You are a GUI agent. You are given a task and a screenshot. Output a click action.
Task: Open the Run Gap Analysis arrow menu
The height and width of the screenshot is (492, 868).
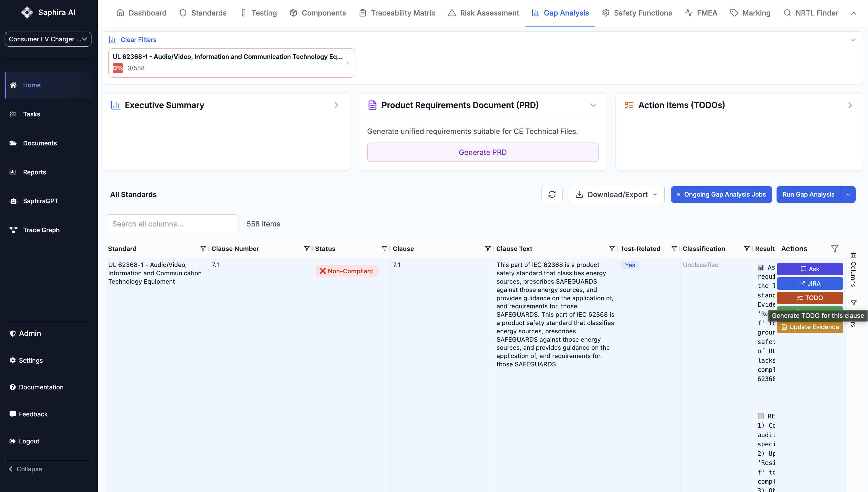point(848,194)
